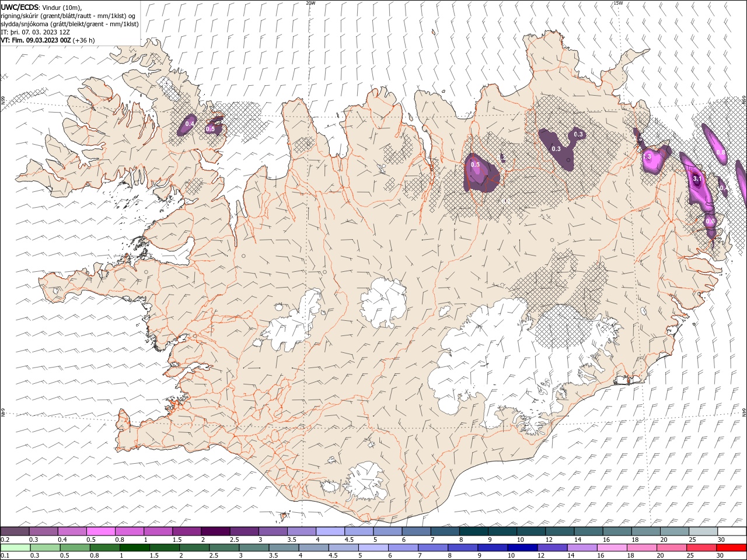Click the 'slydda/snjókoma' legend description line
The height and width of the screenshot is (560, 747).
(x=70, y=24)
